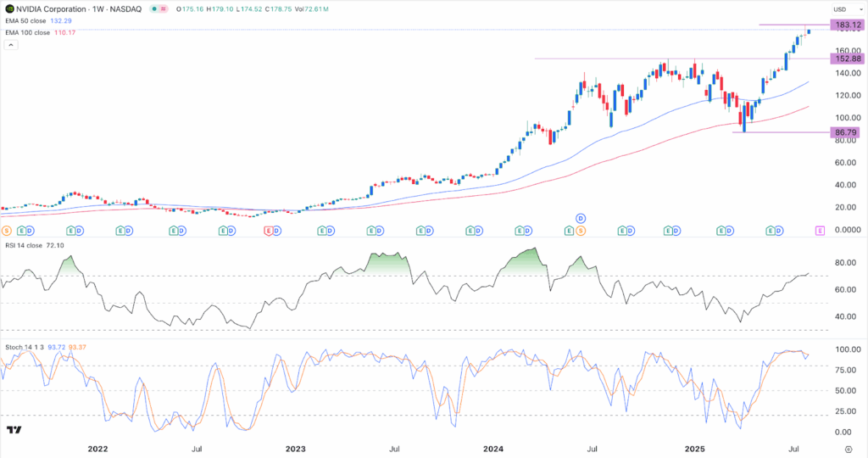Viewport: 868px width, 458px height.
Task: Click the 75.00 Stoch axis label
Action: tap(846, 370)
